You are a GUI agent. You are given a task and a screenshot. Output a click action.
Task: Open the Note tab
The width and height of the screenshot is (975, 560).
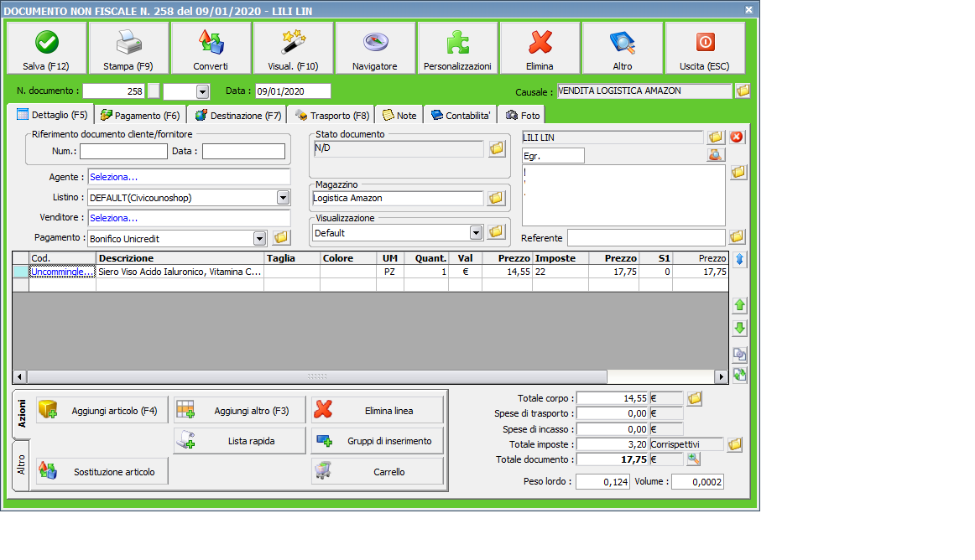[x=400, y=116]
